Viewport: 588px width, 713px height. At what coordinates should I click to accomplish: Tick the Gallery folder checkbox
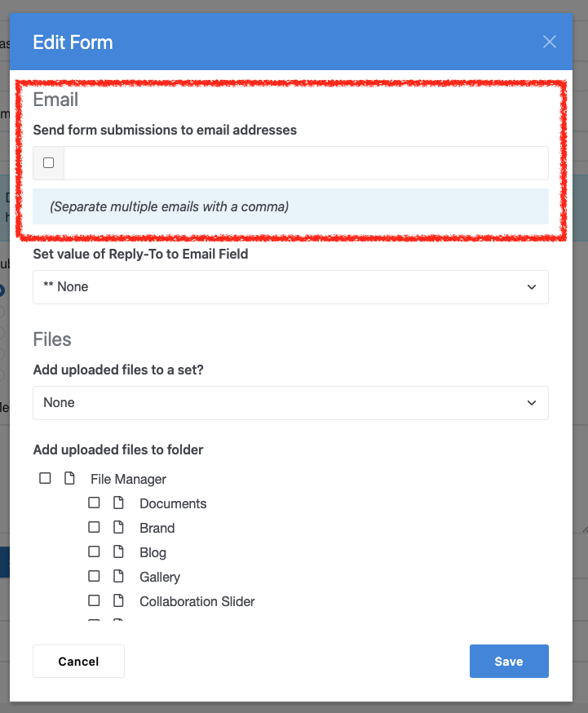94,577
